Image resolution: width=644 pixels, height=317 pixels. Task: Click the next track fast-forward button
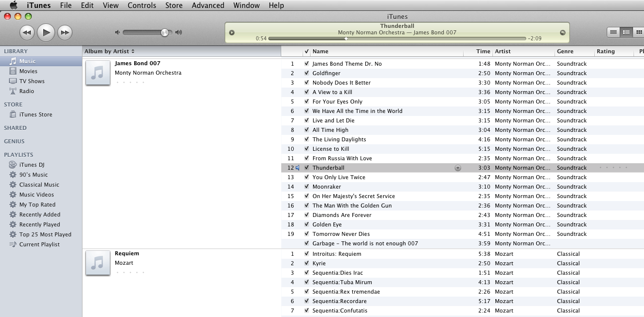pos(65,33)
